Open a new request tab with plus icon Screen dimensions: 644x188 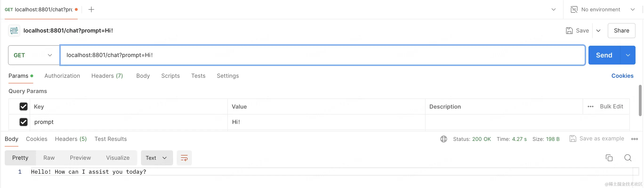click(91, 9)
